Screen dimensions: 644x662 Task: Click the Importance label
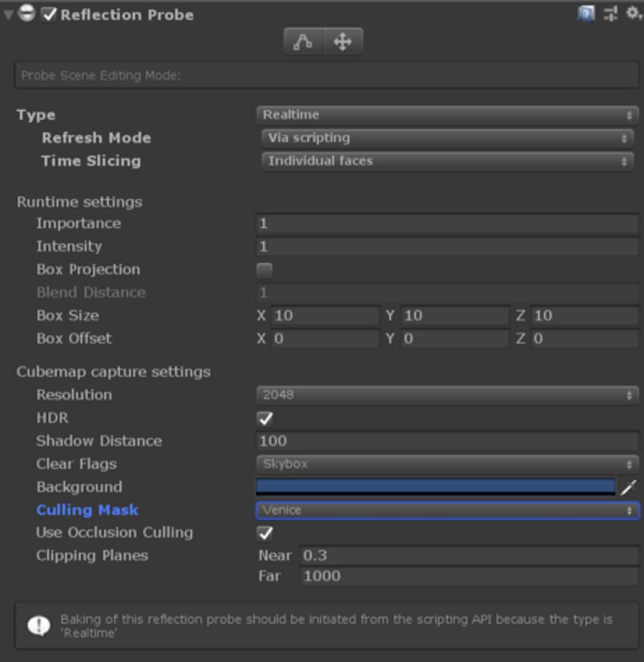(79, 224)
